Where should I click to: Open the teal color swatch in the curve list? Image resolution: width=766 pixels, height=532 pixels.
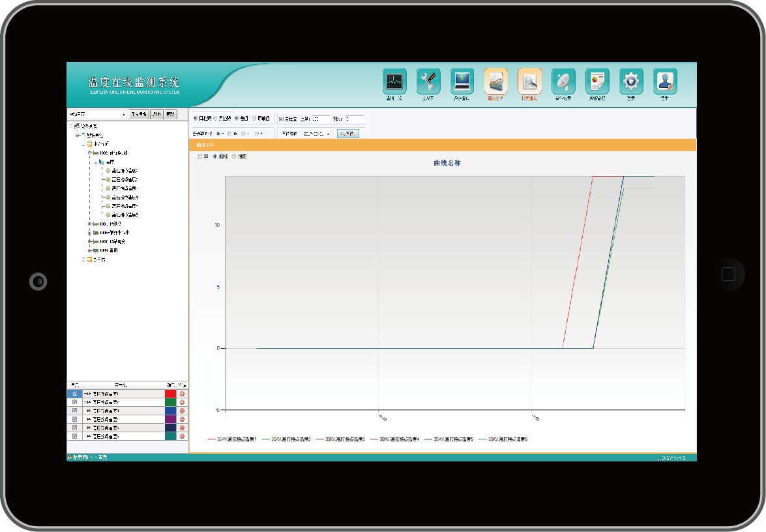pyautogui.click(x=171, y=436)
